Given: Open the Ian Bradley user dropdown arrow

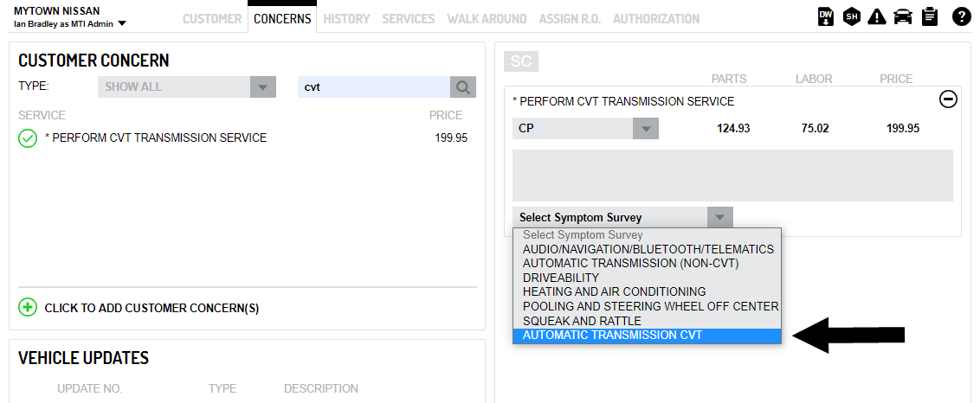Looking at the screenshot, I should pos(122,23).
